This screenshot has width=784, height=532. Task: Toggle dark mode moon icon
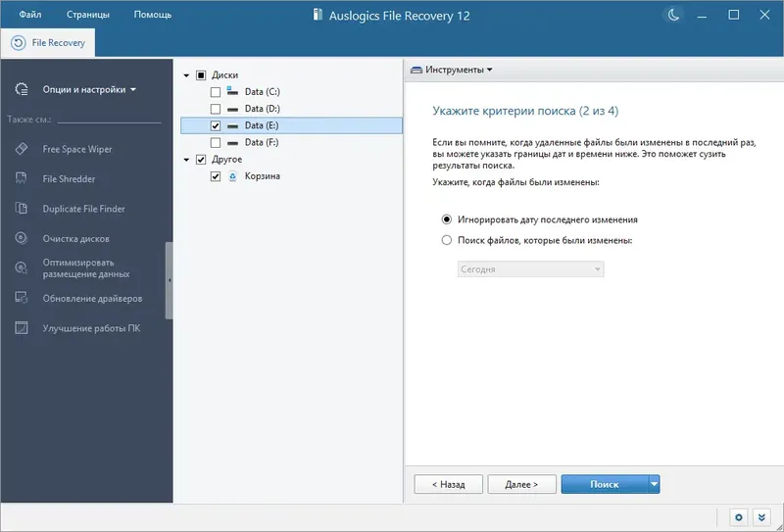pyautogui.click(x=673, y=15)
